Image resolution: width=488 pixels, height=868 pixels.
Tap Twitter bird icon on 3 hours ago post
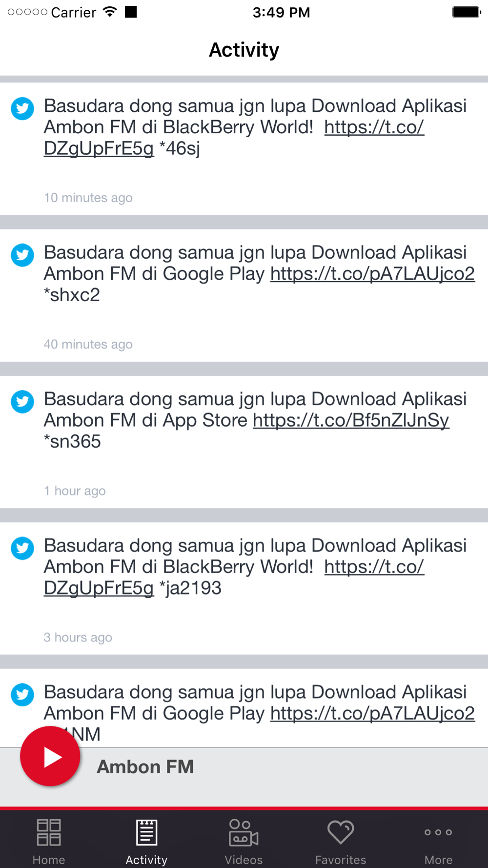point(22,548)
